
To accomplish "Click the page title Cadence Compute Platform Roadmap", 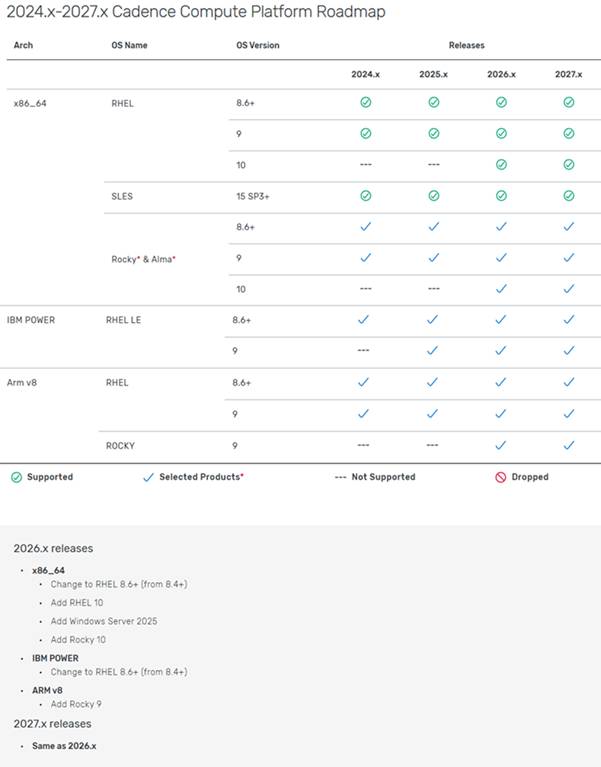I will point(196,11).
